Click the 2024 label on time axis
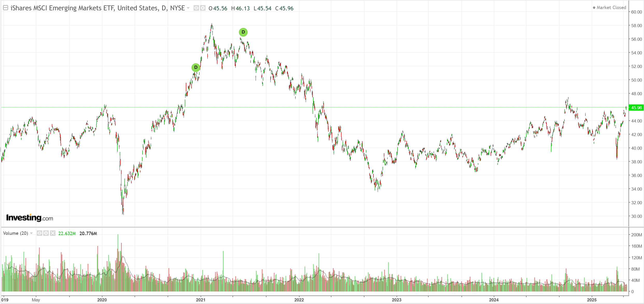 494,300
